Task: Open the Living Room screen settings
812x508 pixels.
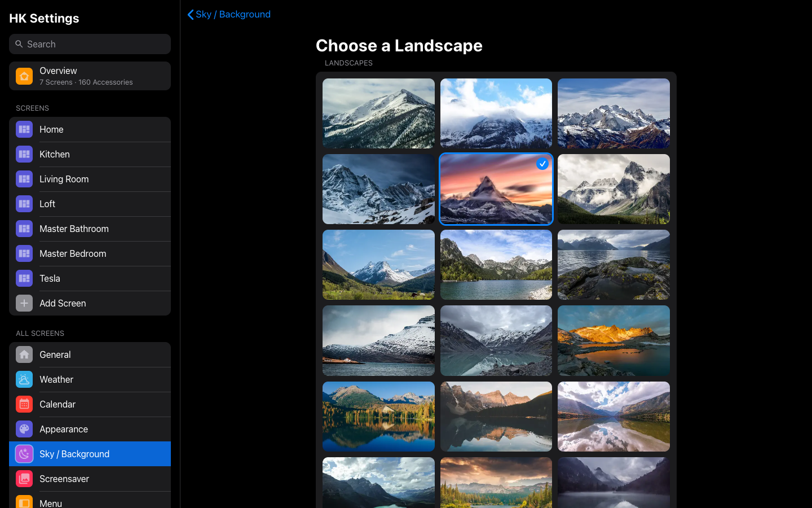Action: 90,179
